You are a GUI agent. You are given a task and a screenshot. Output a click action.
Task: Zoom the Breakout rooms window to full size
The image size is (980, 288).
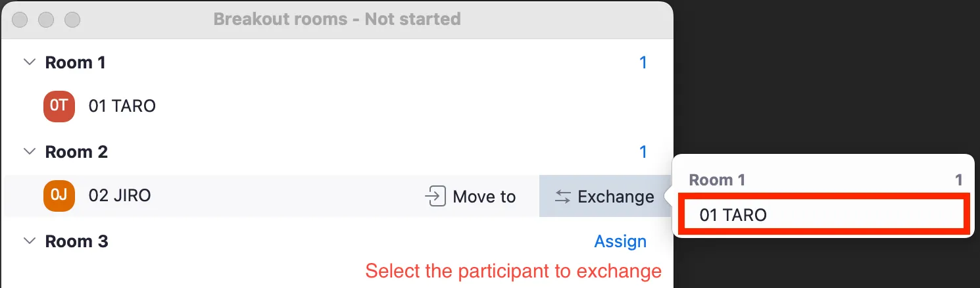pos(72,19)
